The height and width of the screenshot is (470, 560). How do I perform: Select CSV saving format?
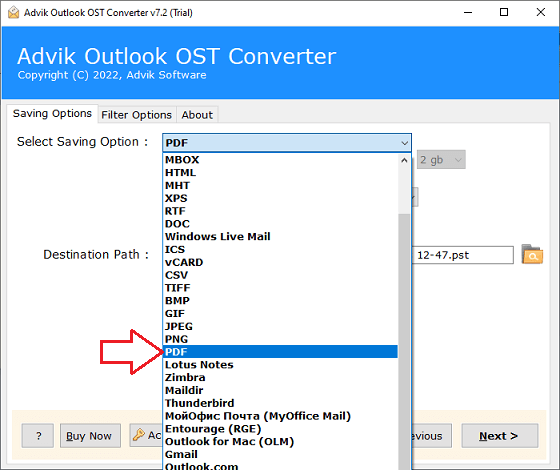[x=280, y=275]
